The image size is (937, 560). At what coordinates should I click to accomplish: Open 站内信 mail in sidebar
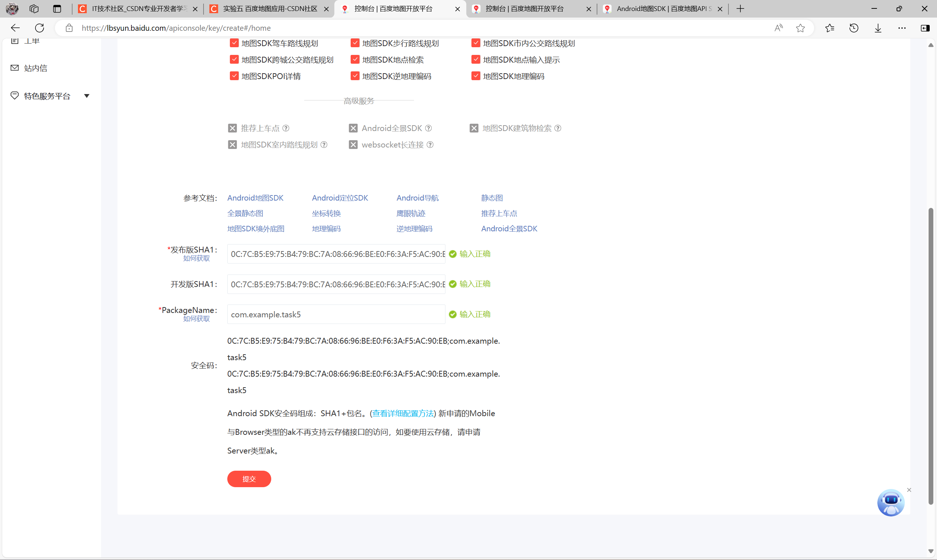click(x=36, y=68)
